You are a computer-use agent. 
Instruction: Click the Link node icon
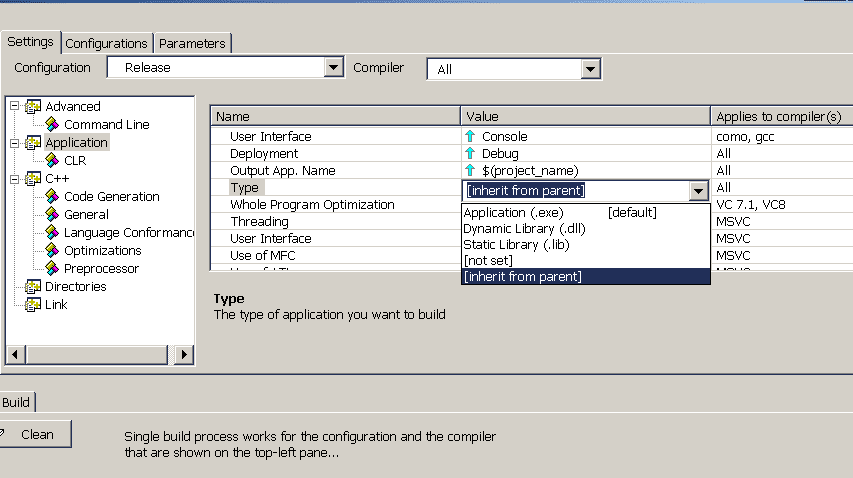[x=33, y=305]
